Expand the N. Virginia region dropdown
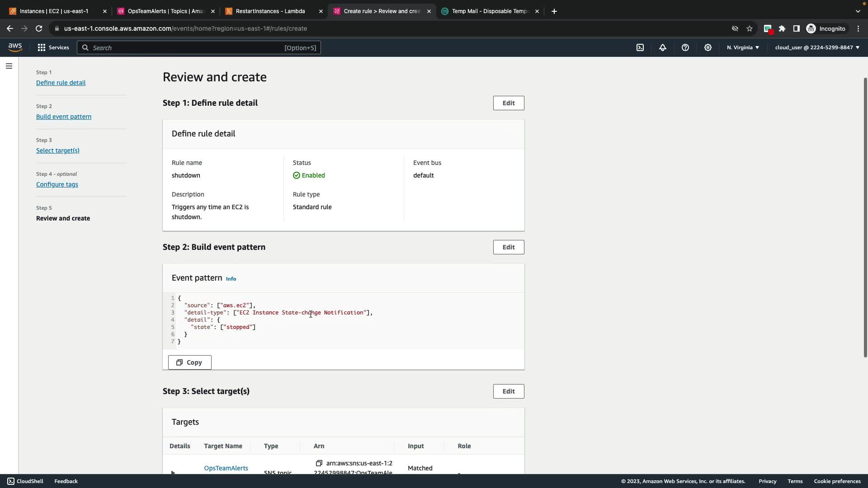 coord(743,47)
